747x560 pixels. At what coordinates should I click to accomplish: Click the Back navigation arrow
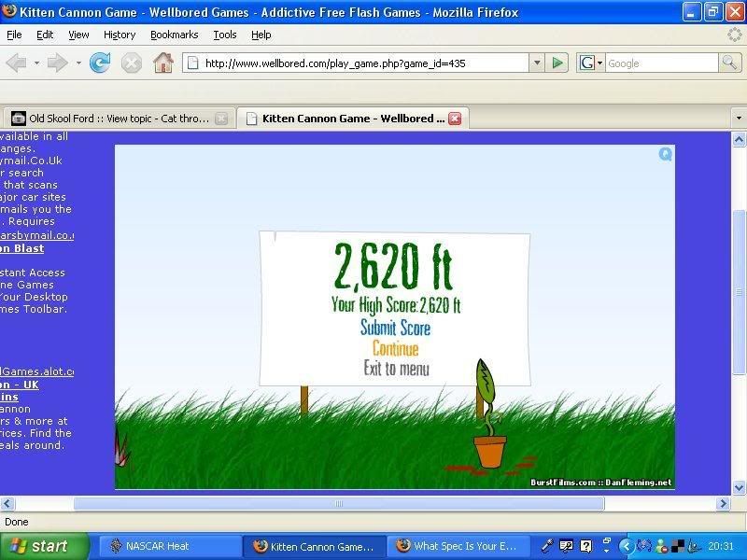[16, 63]
